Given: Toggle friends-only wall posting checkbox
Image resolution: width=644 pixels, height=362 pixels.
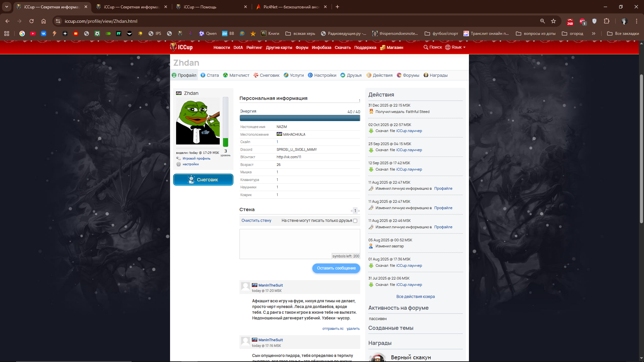Looking at the screenshot, I should click(355, 221).
